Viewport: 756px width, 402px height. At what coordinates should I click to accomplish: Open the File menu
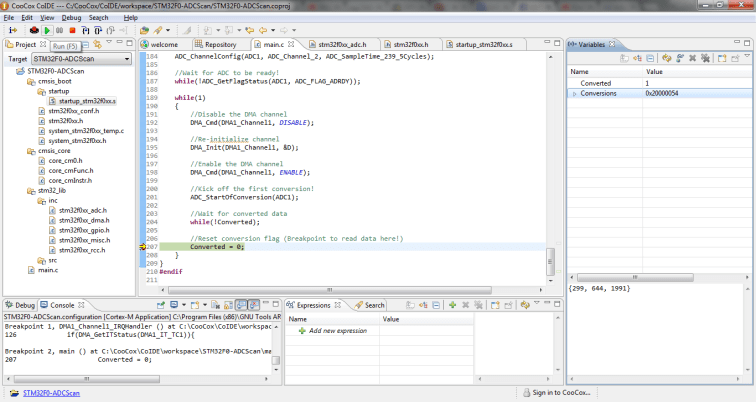9,18
